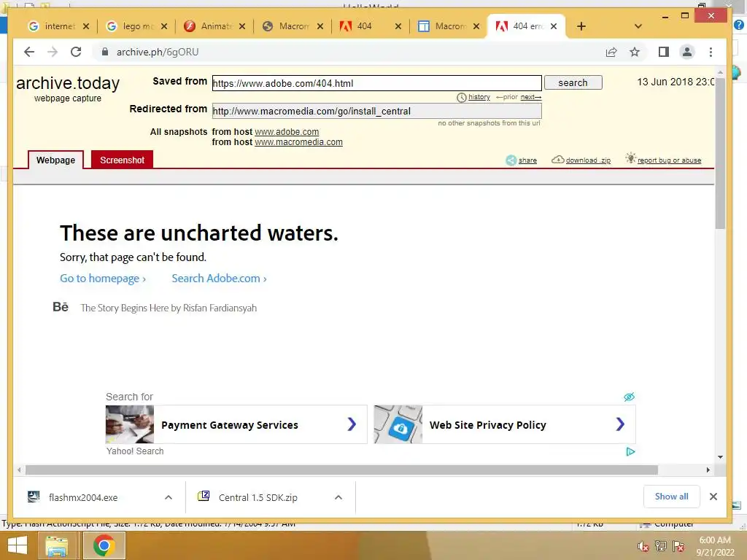Open the side panel icon
The height and width of the screenshot is (560, 747).
point(664,52)
